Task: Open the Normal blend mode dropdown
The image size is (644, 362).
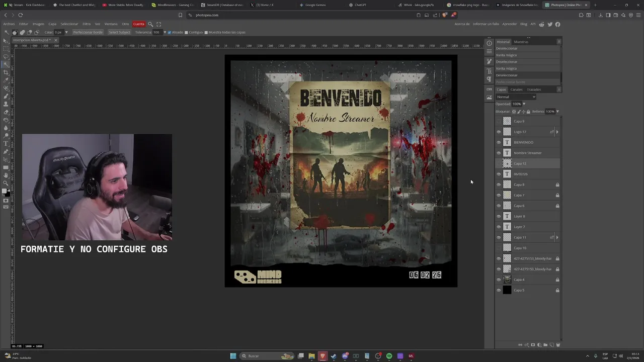Action: 515,97
